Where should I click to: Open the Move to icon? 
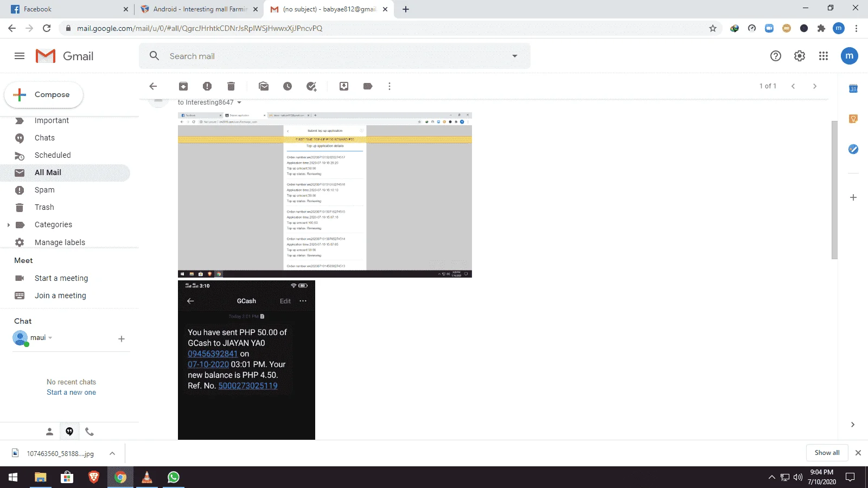click(344, 86)
